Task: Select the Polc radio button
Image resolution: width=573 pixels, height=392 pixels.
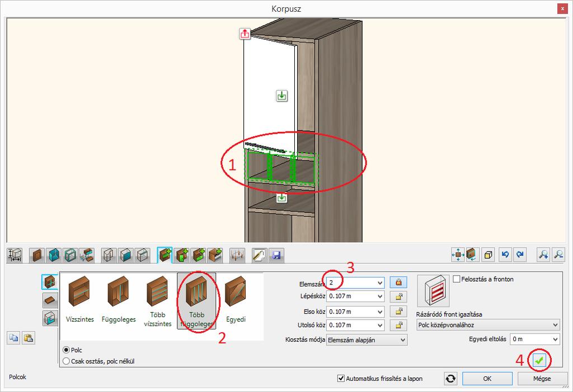Action: [x=66, y=350]
